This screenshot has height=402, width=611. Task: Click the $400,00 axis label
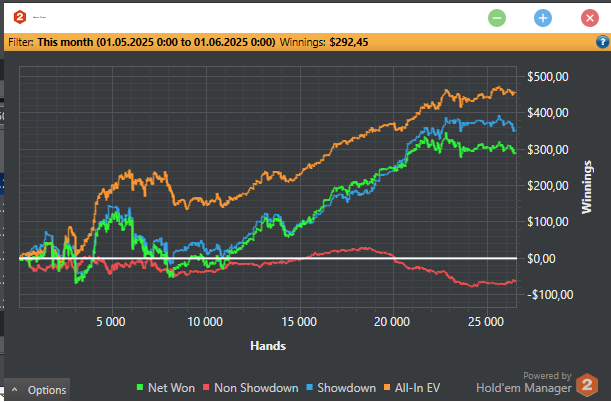[x=547, y=113]
